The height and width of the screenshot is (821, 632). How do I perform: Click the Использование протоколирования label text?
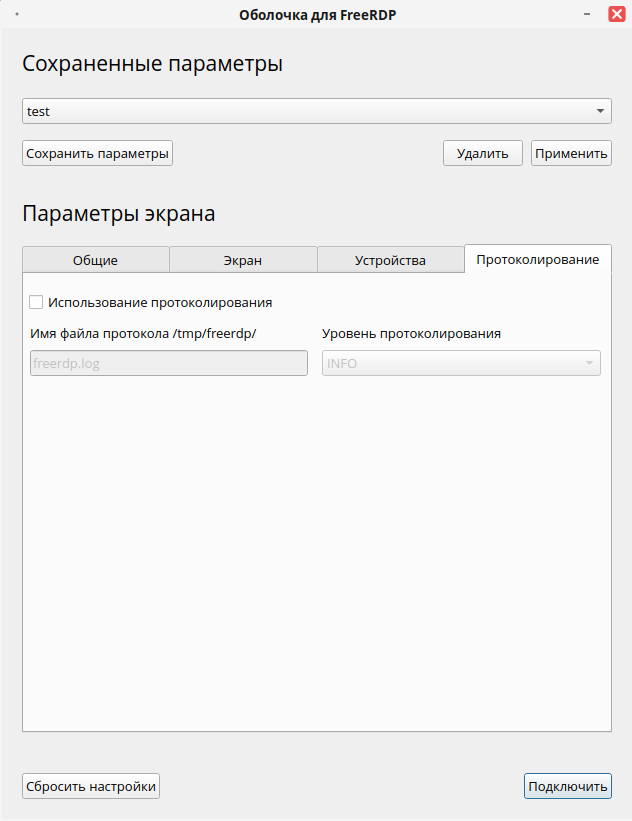[x=160, y=302]
